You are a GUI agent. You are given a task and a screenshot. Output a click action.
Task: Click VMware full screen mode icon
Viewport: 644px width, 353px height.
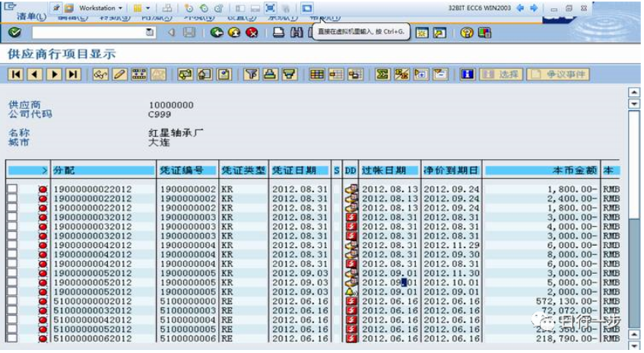click(x=269, y=8)
